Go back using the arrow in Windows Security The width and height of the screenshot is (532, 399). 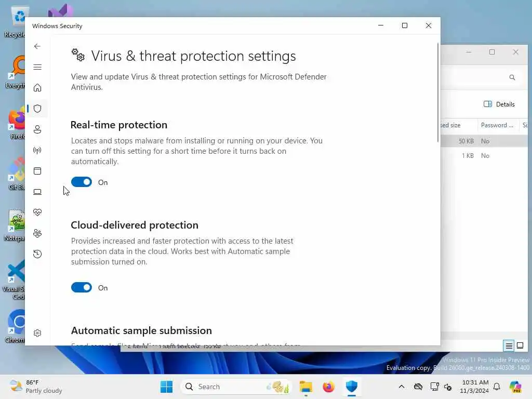(37, 46)
